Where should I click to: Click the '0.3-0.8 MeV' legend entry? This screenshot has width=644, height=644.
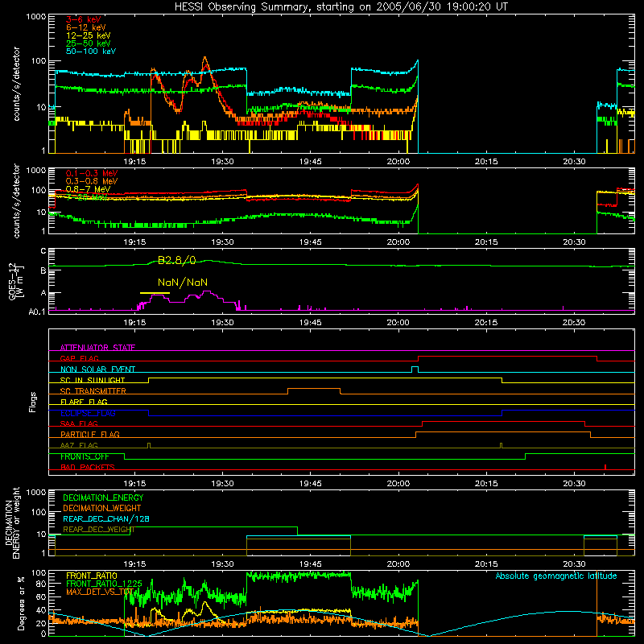pyautogui.click(x=92, y=181)
